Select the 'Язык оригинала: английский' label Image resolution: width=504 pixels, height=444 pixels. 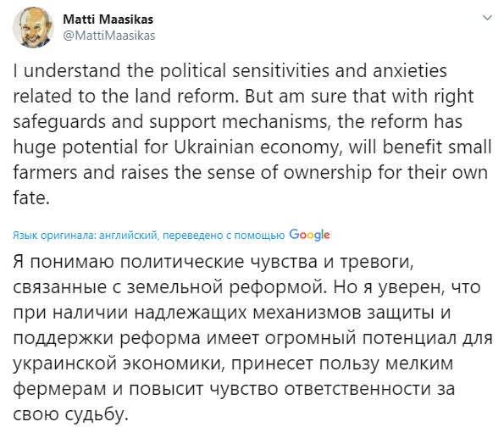point(85,236)
